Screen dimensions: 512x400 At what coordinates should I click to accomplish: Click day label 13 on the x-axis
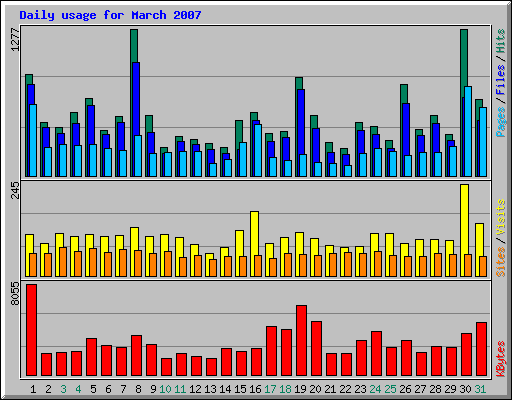click(x=210, y=389)
